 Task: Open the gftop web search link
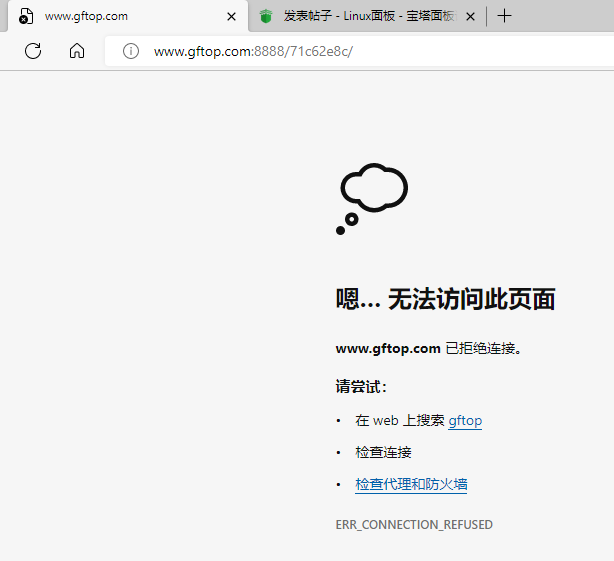point(465,420)
